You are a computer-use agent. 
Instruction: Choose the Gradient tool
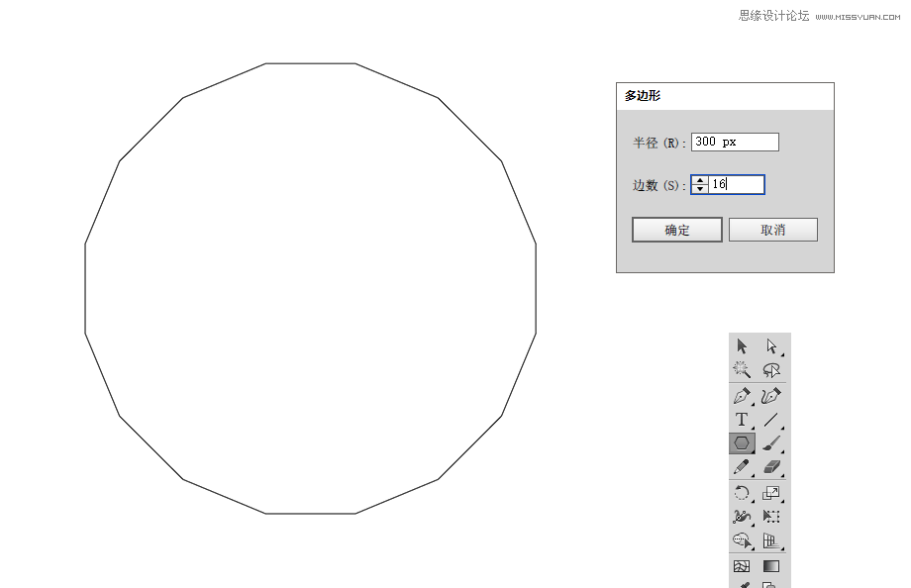coord(771,566)
